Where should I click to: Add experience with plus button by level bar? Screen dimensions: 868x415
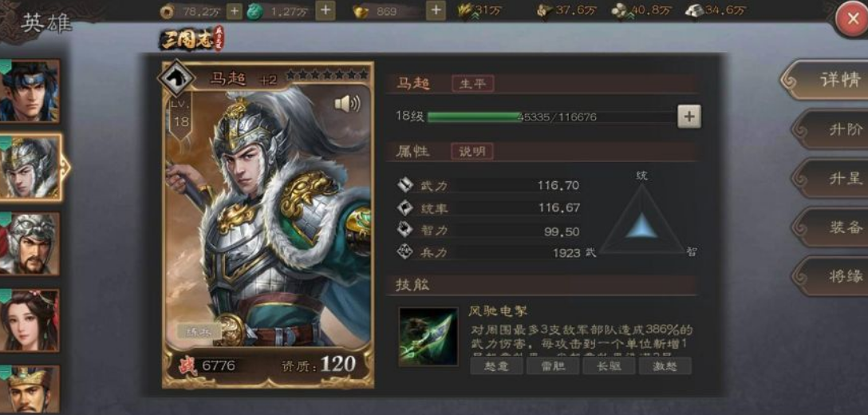[x=688, y=117]
